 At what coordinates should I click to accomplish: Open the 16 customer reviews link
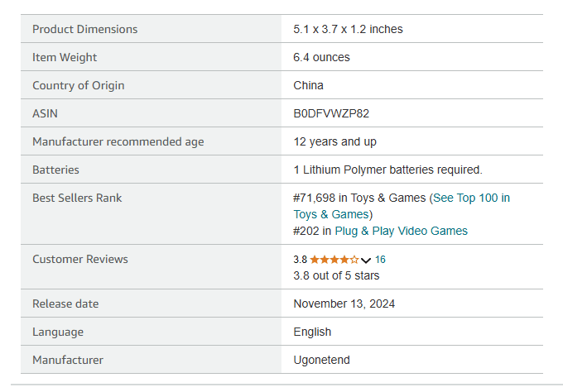point(380,260)
